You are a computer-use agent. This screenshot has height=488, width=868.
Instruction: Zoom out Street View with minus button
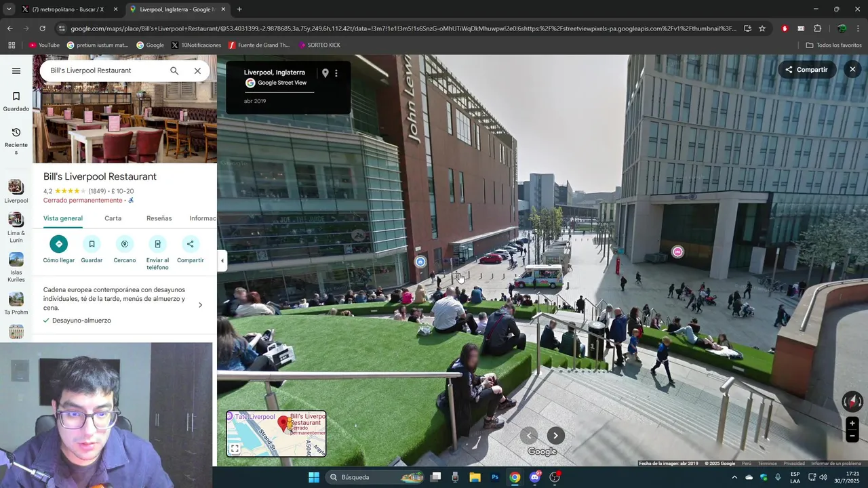pos(852,436)
